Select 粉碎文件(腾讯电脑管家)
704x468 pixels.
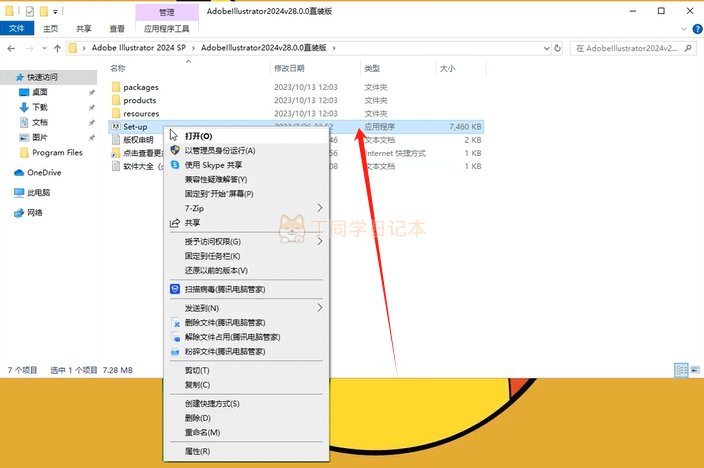pyautogui.click(x=246, y=351)
